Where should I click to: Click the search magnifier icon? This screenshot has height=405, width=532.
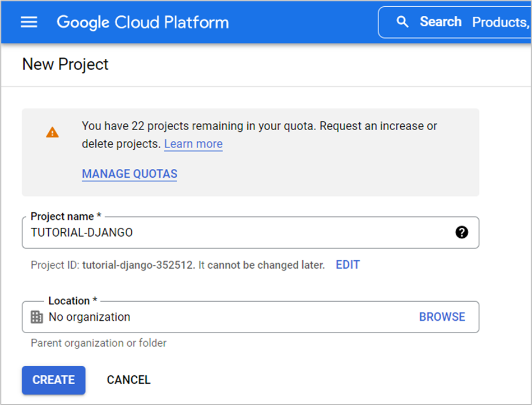point(403,22)
